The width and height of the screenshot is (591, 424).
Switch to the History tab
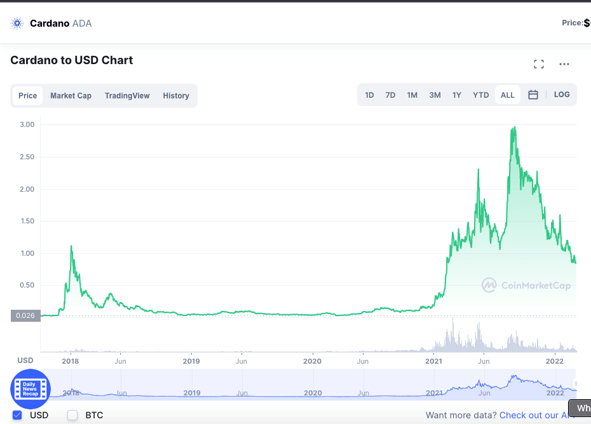point(176,96)
